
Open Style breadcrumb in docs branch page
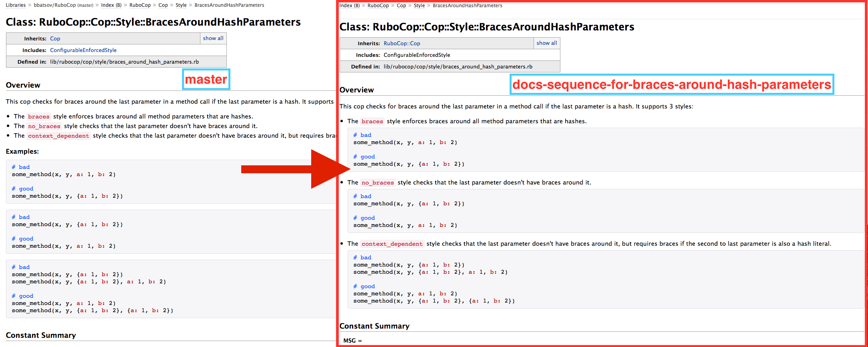click(x=419, y=6)
